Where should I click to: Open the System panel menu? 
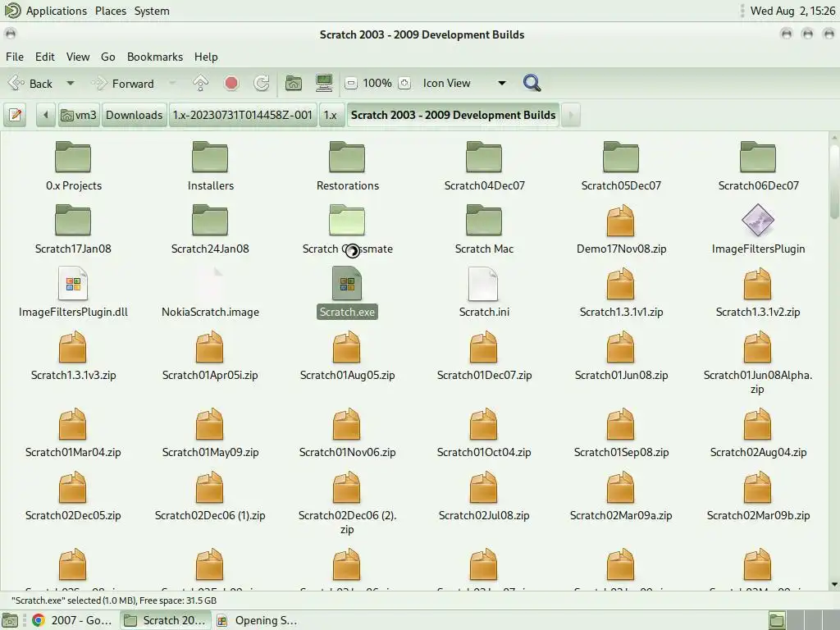click(152, 11)
